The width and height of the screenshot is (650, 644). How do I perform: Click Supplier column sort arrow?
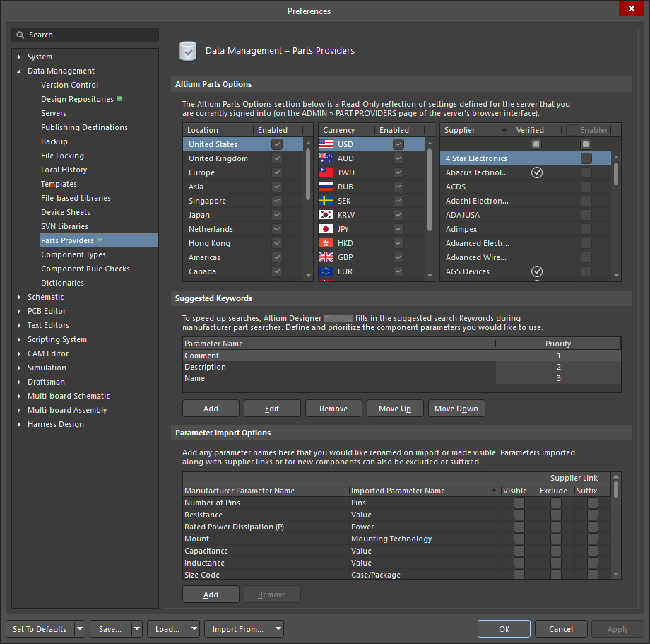(504, 130)
